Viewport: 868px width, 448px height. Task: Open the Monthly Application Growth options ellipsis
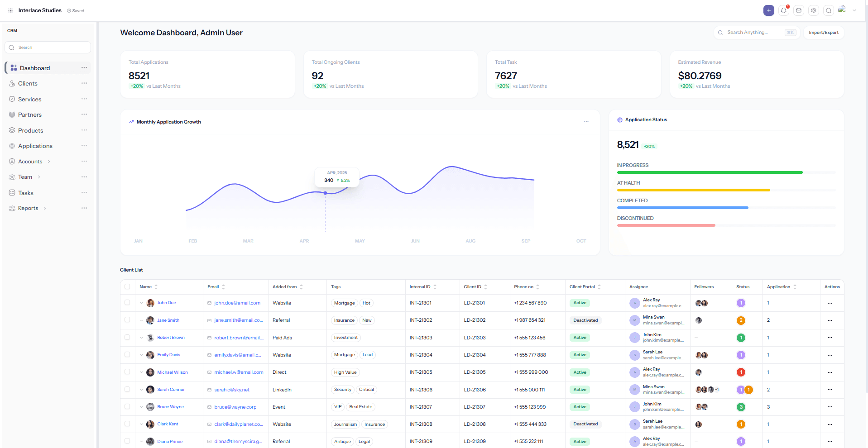pyautogui.click(x=586, y=122)
